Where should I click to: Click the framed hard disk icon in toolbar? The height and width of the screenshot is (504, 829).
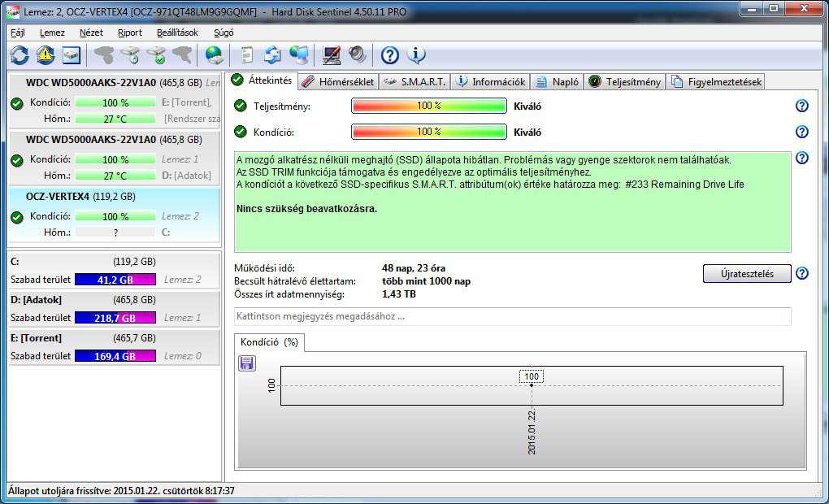(x=72, y=55)
